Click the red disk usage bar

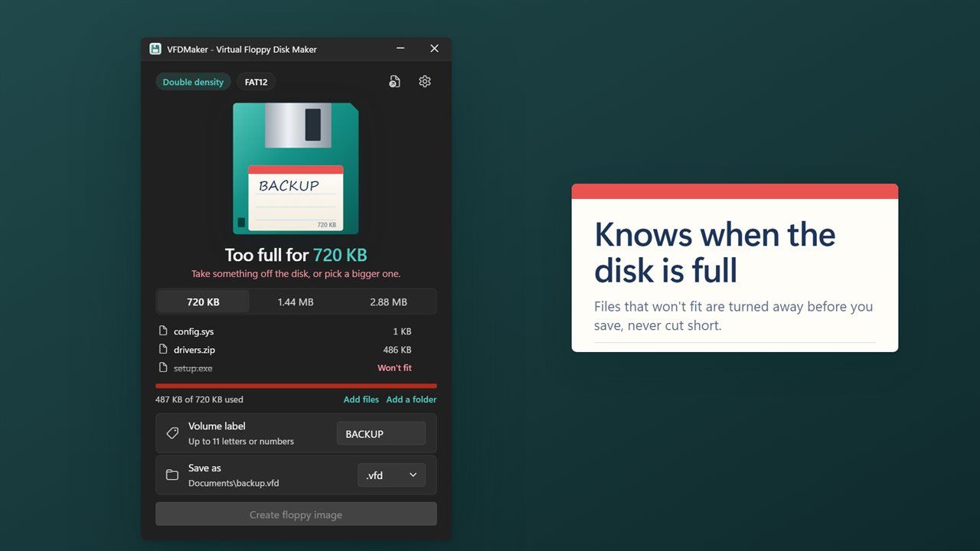click(x=296, y=386)
